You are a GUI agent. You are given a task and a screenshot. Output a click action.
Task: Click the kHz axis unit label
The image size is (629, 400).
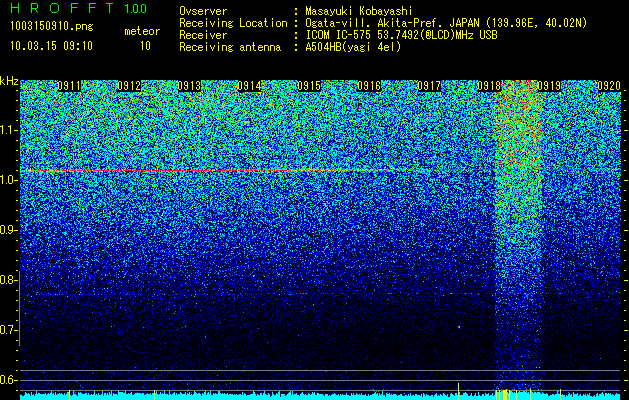pyautogui.click(x=9, y=81)
